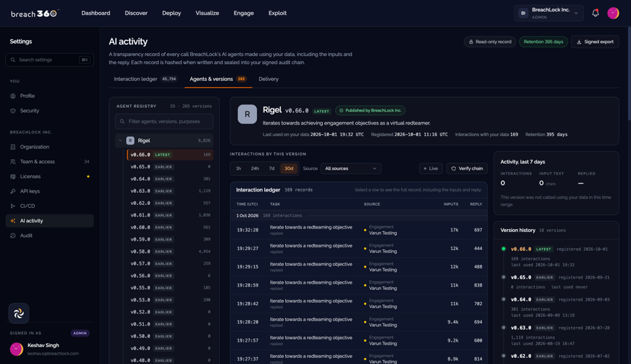Open the Exploit menu
Screen dimensions: 631x364
[277, 13]
